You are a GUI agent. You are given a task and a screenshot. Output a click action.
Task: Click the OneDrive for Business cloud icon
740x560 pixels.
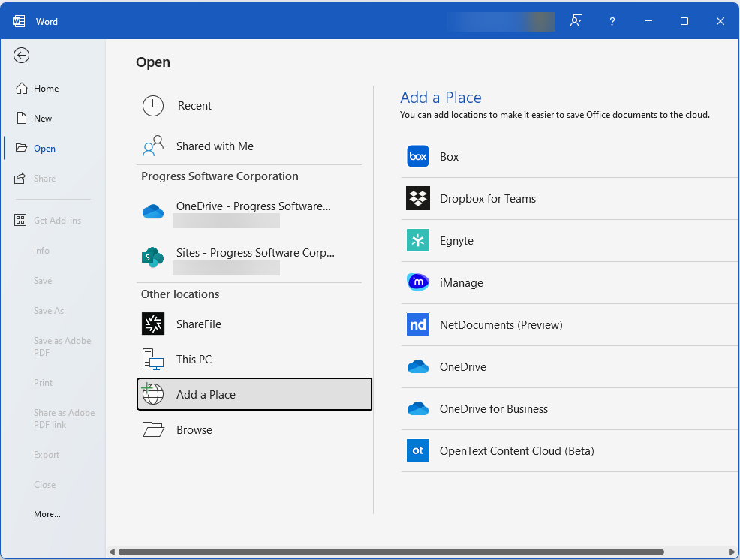click(418, 408)
